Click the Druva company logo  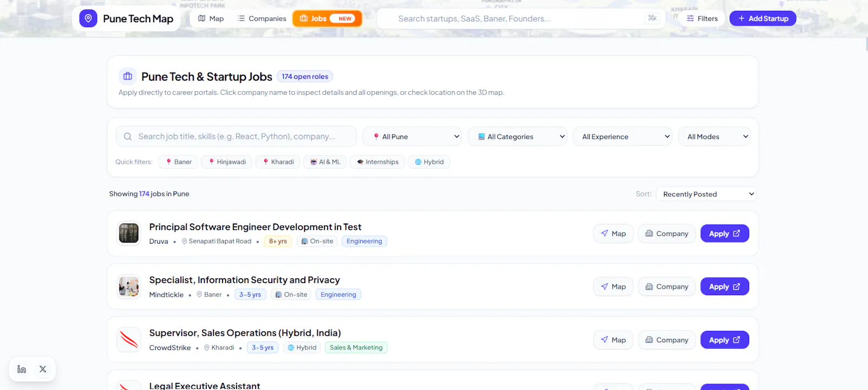point(129,233)
